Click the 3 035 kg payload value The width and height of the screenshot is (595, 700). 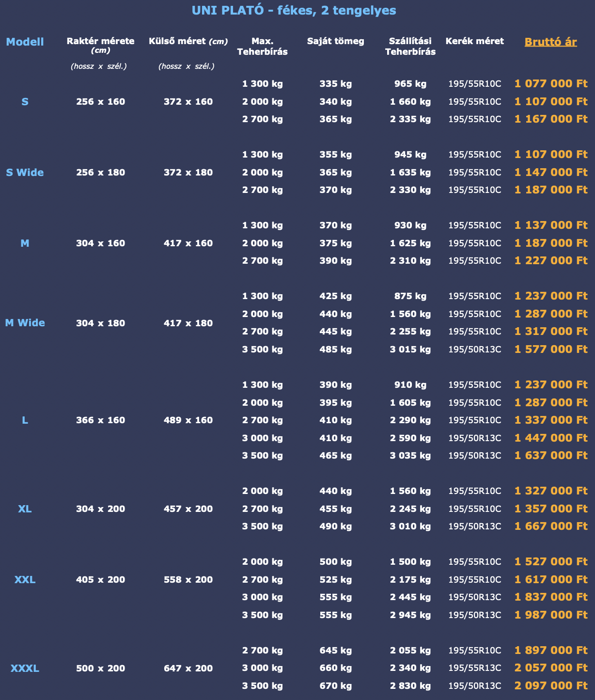(x=410, y=456)
